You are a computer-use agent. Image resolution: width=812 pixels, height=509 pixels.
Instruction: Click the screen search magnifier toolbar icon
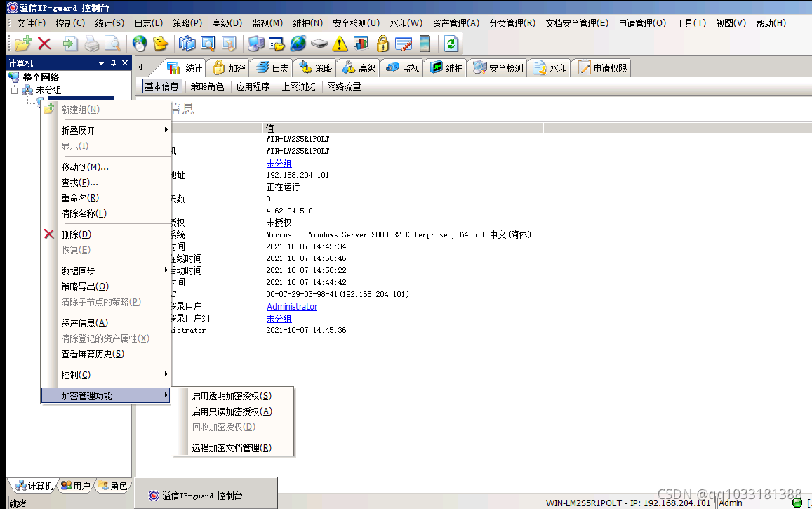tap(208, 44)
